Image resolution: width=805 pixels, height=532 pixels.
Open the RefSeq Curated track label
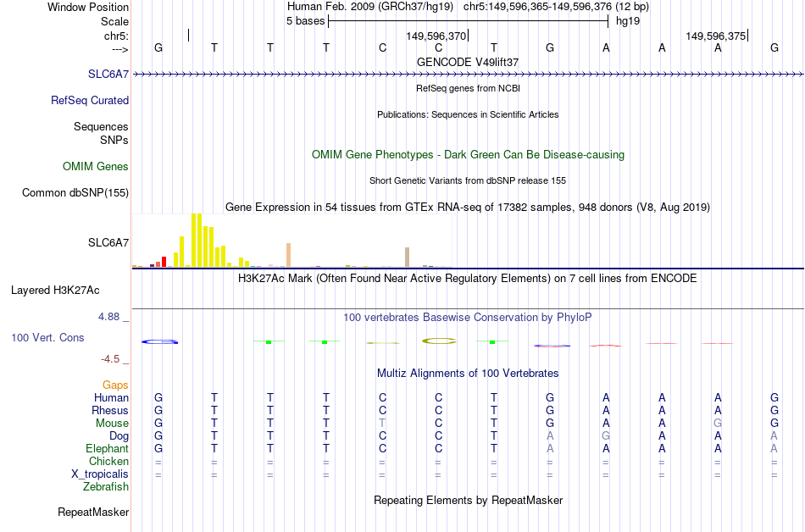[x=90, y=100]
